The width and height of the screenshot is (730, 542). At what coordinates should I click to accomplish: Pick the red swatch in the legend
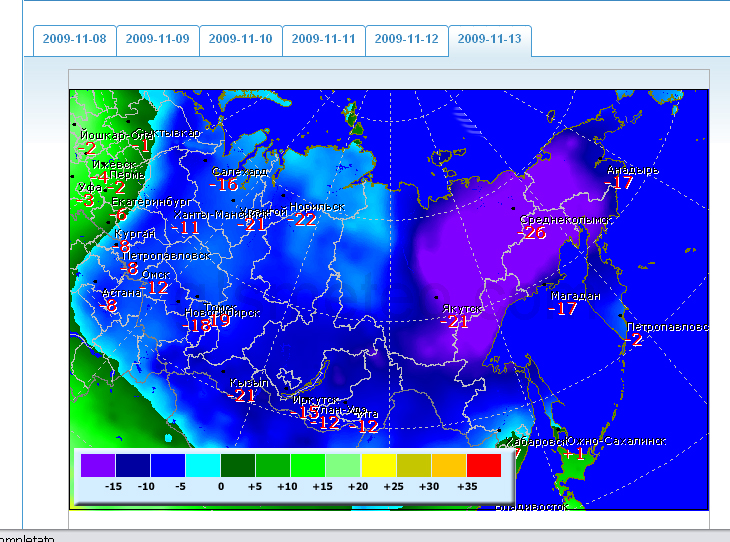point(483,465)
